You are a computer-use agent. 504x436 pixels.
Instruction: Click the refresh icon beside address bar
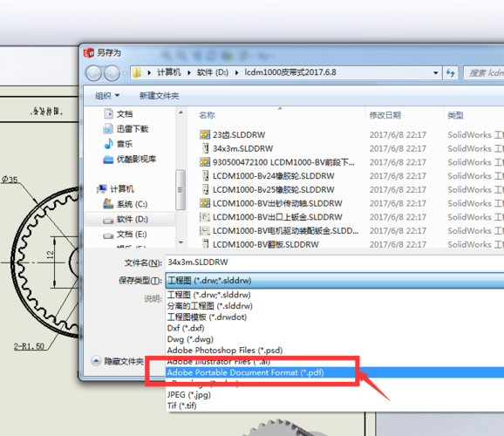(x=450, y=73)
